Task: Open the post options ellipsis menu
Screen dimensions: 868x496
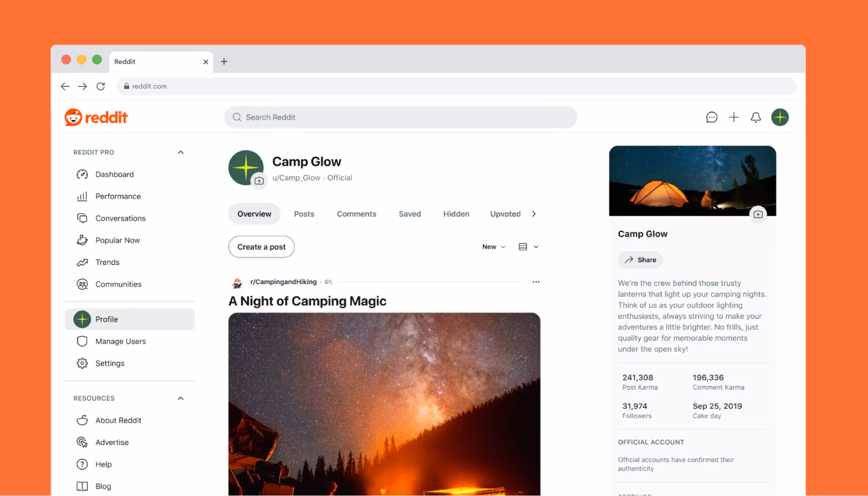Action: click(x=536, y=282)
